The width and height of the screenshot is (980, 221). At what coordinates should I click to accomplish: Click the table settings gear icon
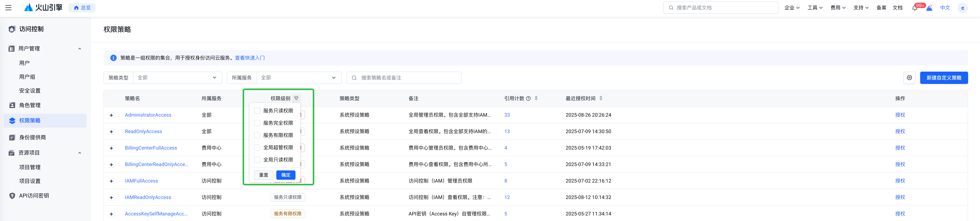pos(909,78)
